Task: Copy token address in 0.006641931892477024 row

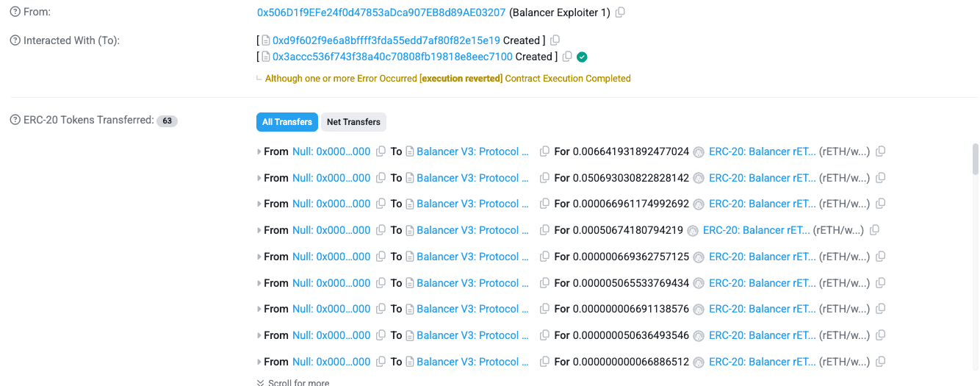Action: 881,151
